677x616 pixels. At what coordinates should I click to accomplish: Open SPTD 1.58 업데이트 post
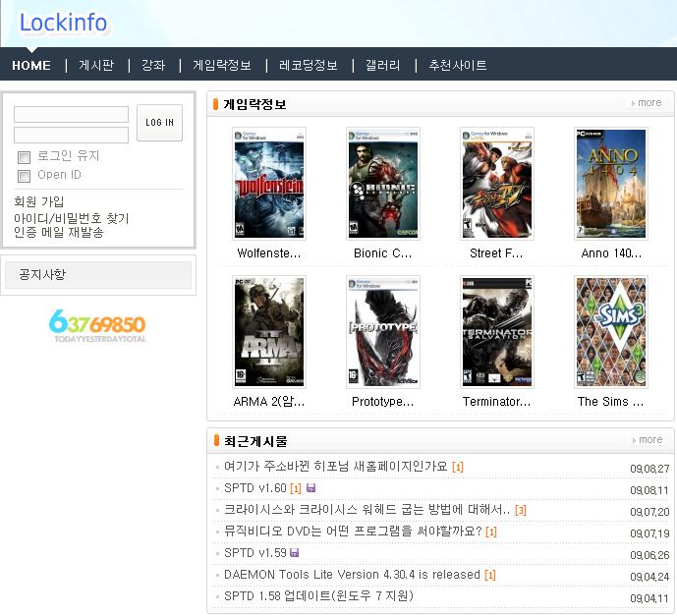point(318,596)
